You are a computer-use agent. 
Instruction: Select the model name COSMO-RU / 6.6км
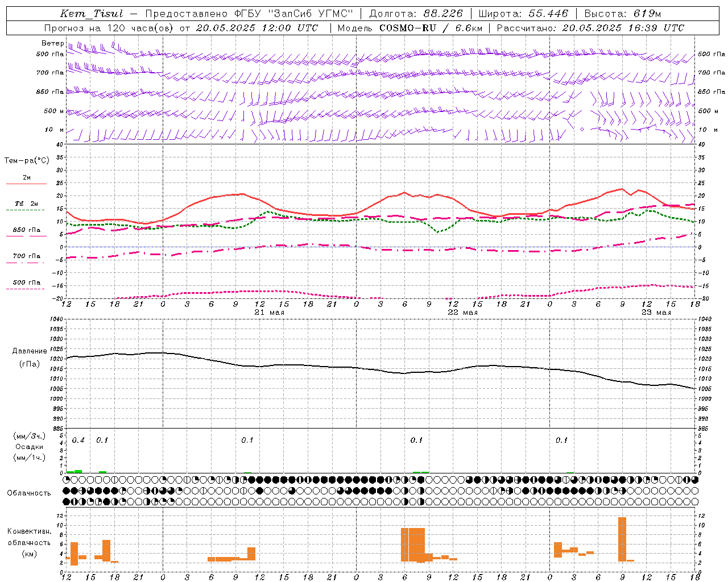(x=431, y=28)
